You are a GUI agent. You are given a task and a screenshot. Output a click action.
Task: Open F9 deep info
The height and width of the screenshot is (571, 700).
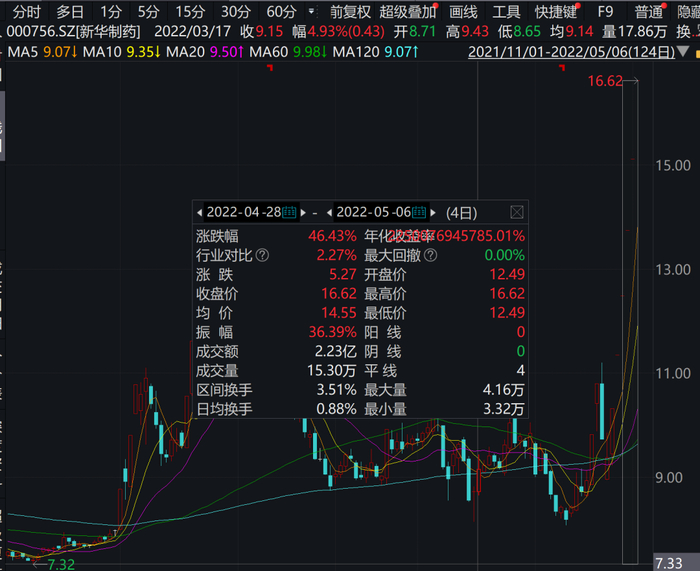(605, 12)
